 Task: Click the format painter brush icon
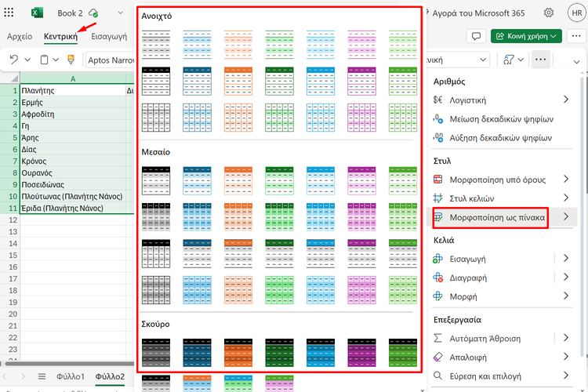(x=71, y=60)
